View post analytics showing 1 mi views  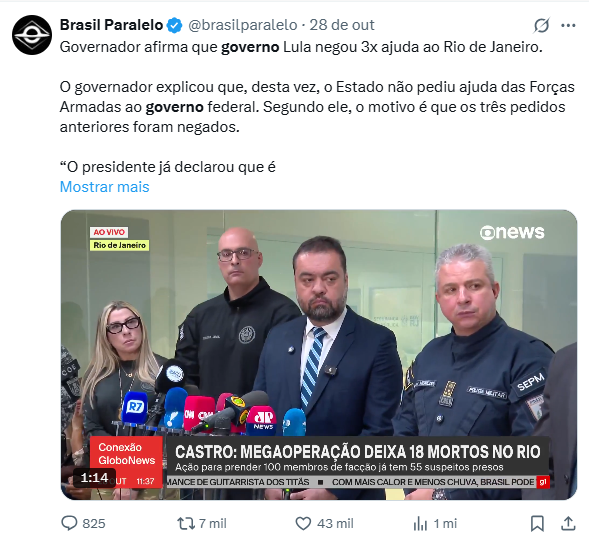420,523
